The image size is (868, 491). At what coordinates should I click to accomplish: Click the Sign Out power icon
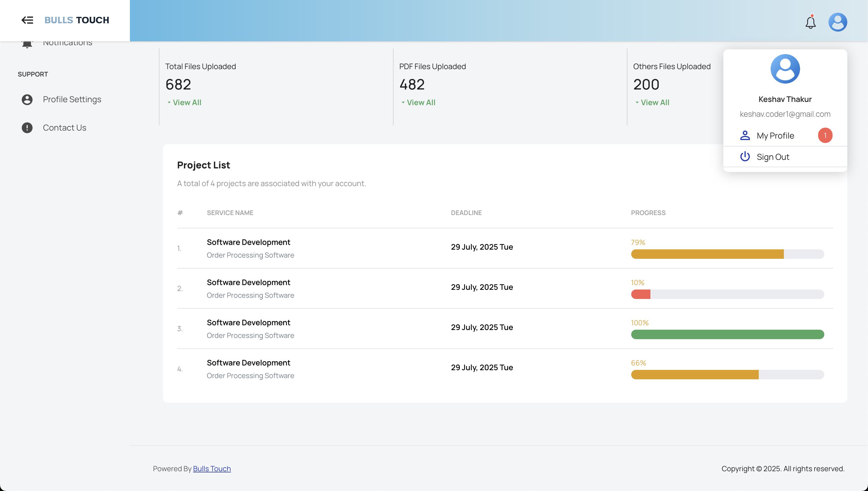pos(745,157)
